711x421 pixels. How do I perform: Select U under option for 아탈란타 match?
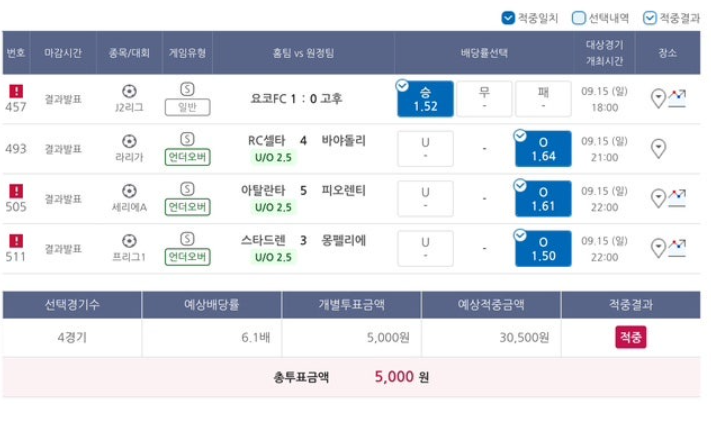[425, 199]
